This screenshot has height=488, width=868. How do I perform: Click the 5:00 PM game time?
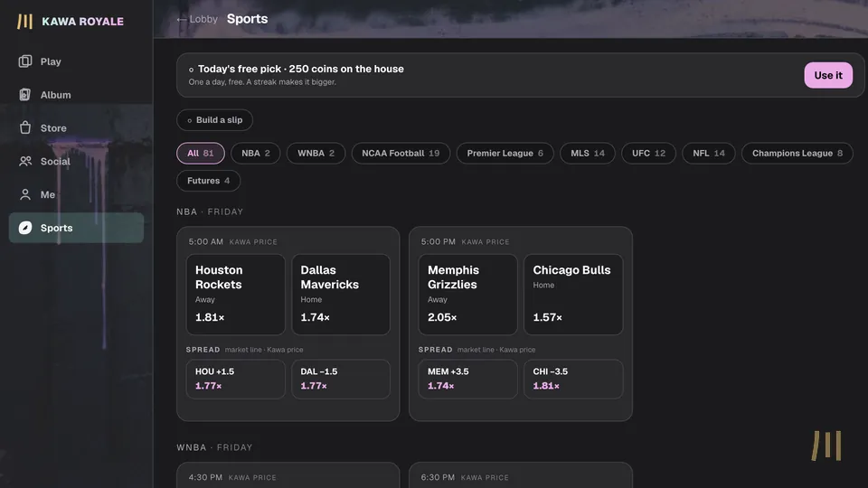(438, 242)
